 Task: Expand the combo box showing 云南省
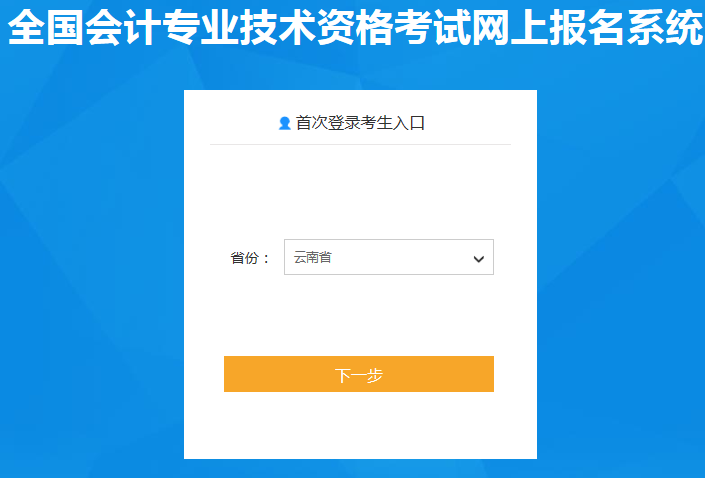coord(389,257)
